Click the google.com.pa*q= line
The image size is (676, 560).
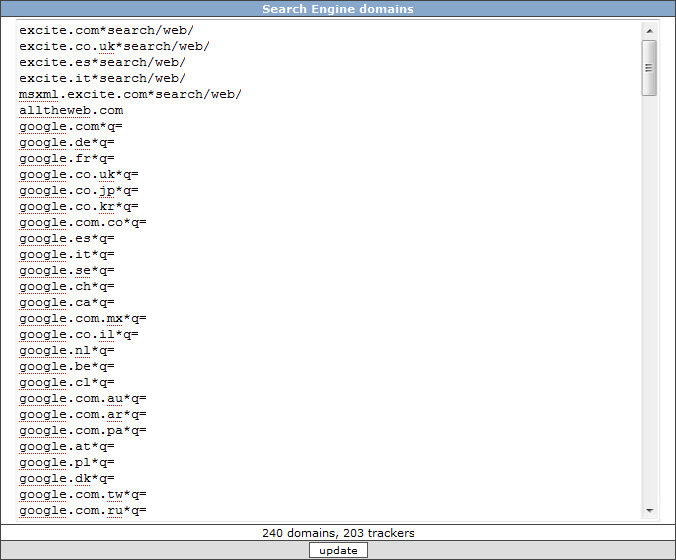(83, 430)
